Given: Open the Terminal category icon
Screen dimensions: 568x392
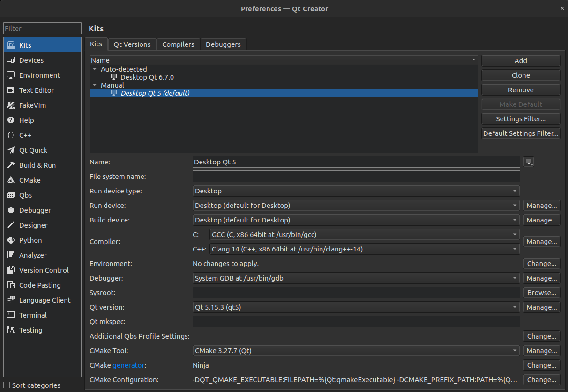Looking at the screenshot, I should [x=11, y=315].
